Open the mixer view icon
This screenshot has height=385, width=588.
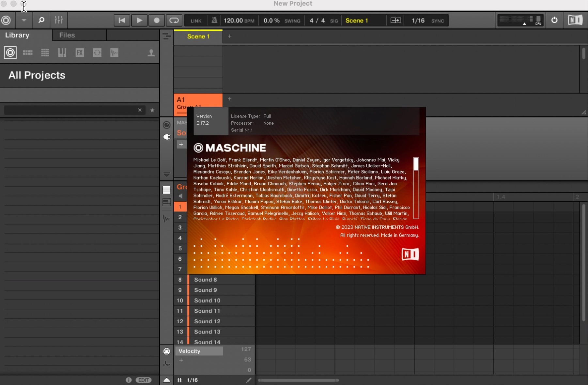pyautogui.click(x=59, y=20)
